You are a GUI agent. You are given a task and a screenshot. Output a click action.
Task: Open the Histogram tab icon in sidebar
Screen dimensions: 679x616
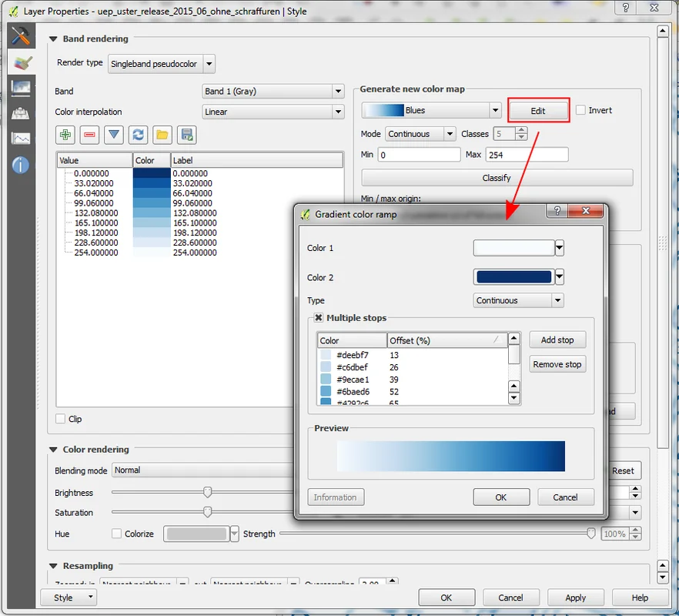tap(21, 139)
